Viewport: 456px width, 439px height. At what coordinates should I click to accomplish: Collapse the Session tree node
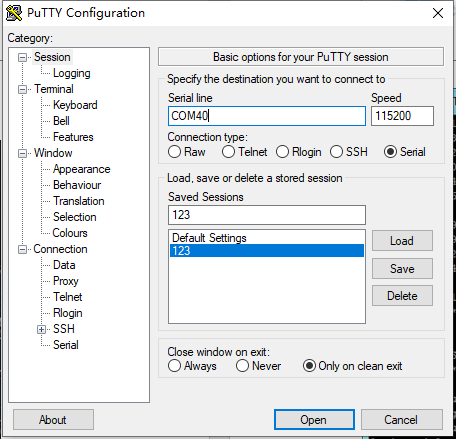22,58
